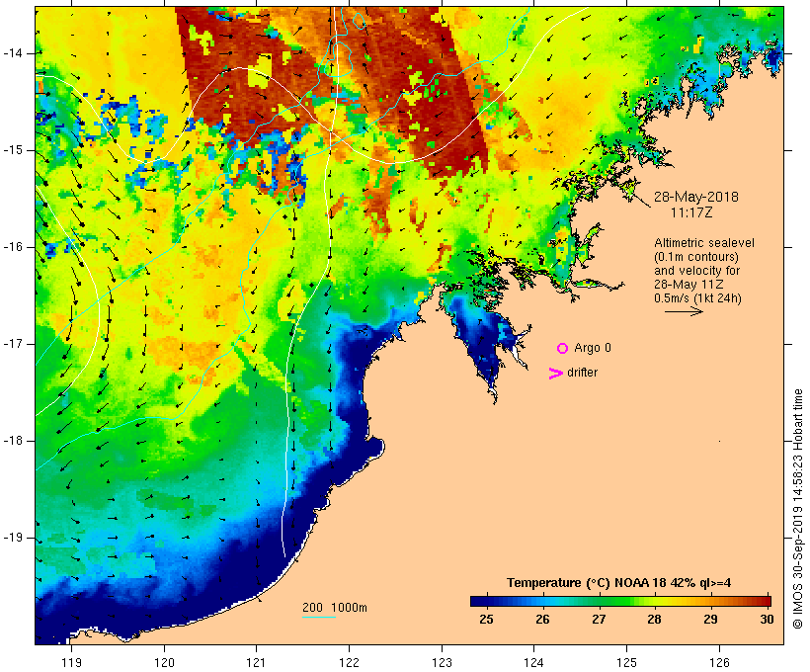
Task: Click the temperature color bar legend
Action: pos(620,601)
